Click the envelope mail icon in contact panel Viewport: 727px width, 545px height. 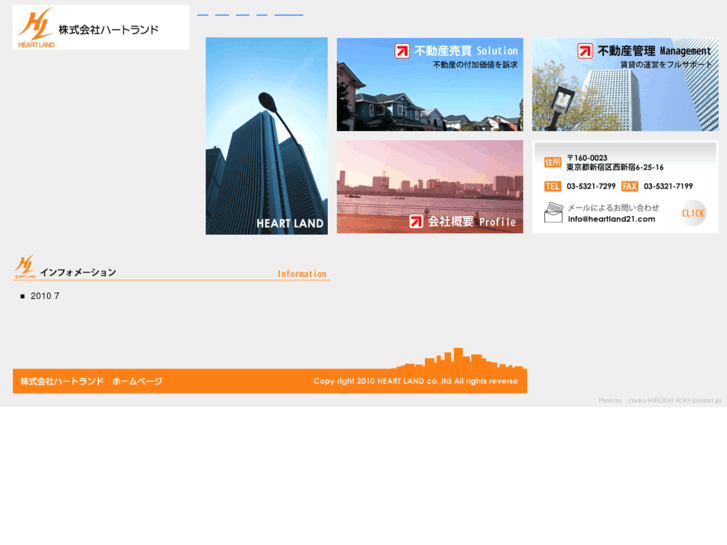pos(553,212)
